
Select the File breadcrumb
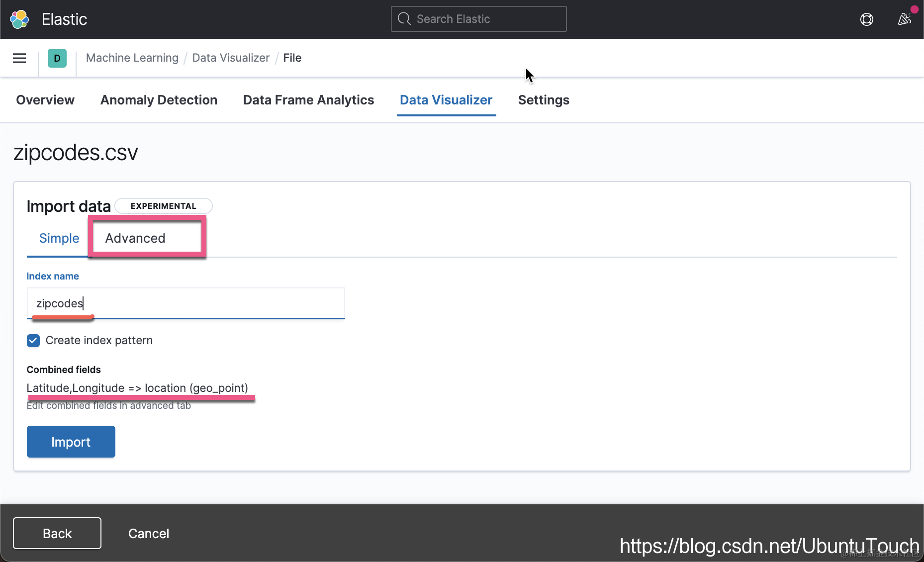[292, 58]
